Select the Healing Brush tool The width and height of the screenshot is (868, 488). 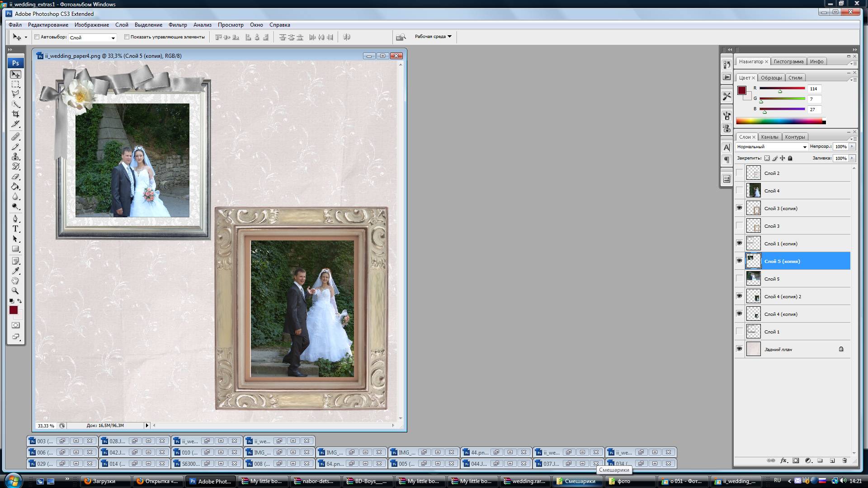pos(15,136)
